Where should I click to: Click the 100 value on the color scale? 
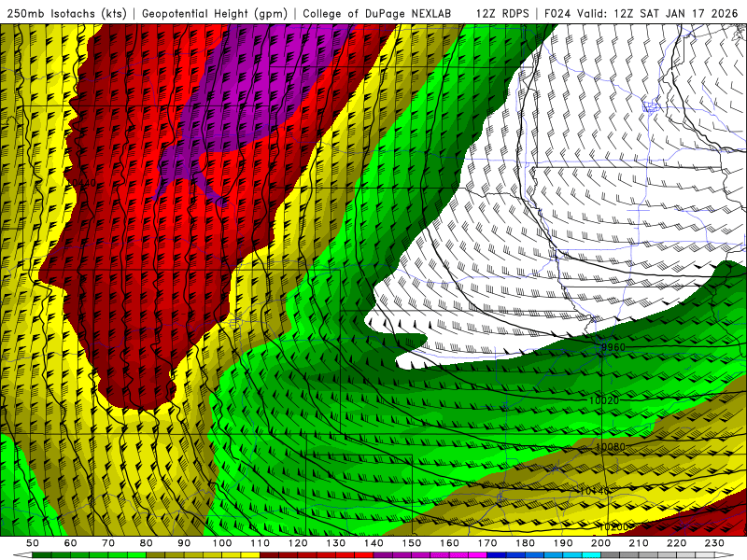221,543
